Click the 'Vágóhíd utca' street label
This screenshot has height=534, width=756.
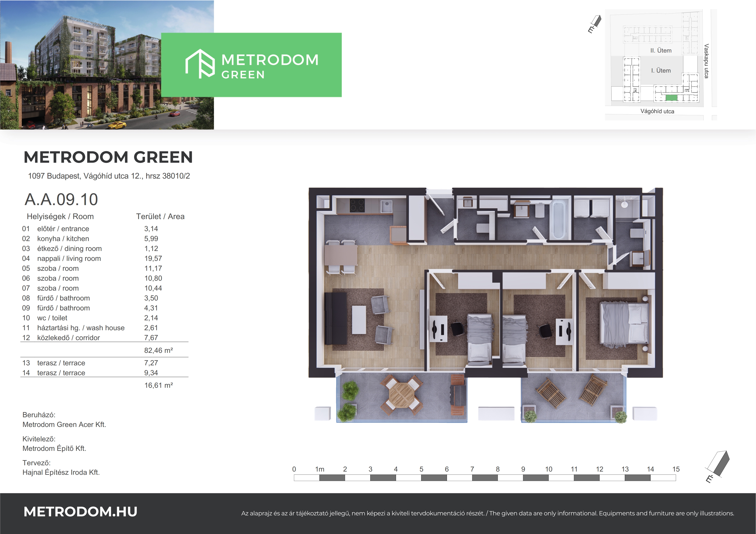coord(657,112)
